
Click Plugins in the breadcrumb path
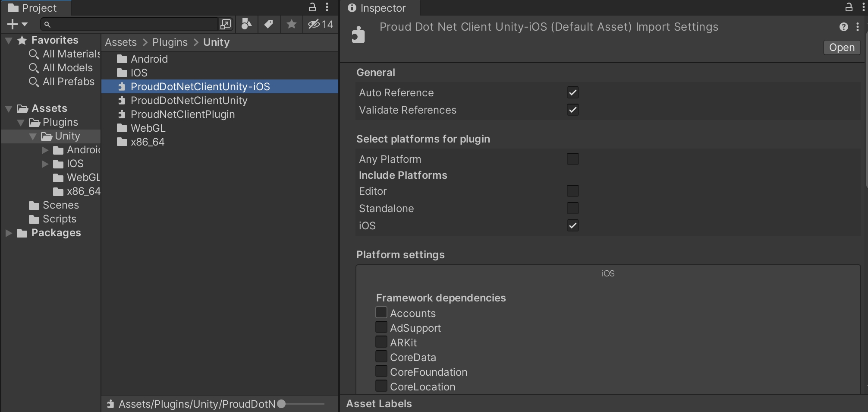tap(170, 42)
